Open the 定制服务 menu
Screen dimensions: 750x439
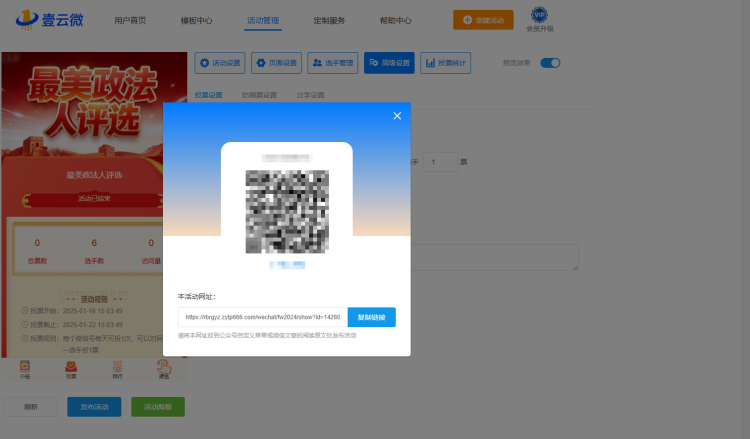pos(329,21)
